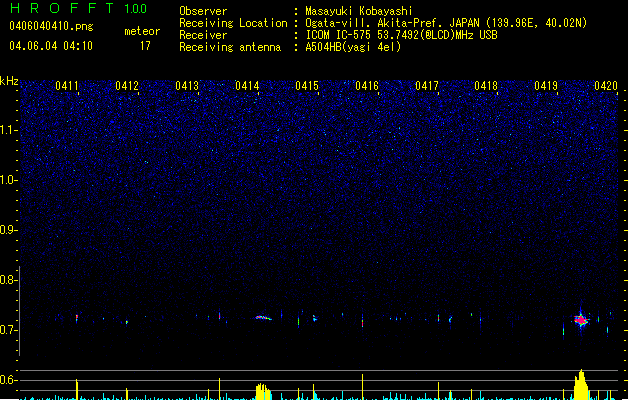Viewport: 629px width, 400px height.
Task: Click the 0411 time marker
Action: pos(67,86)
